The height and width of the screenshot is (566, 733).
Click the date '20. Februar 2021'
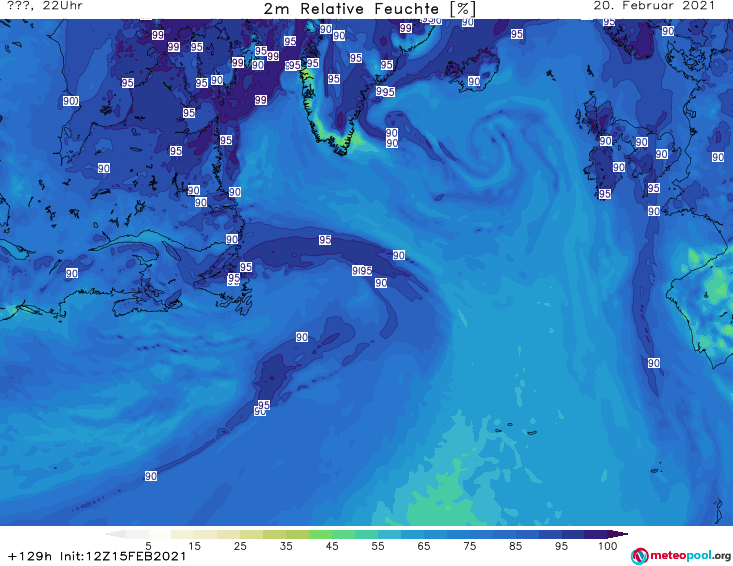point(654,6)
